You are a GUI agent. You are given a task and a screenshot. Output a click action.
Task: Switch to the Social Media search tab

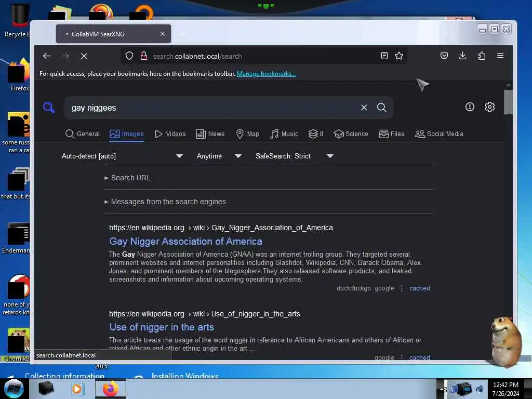click(439, 134)
